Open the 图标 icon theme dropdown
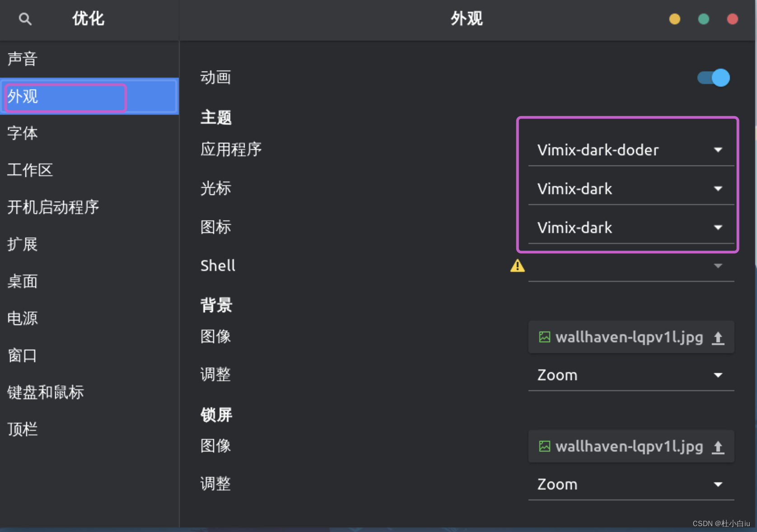The width and height of the screenshot is (757, 532). (631, 228)
